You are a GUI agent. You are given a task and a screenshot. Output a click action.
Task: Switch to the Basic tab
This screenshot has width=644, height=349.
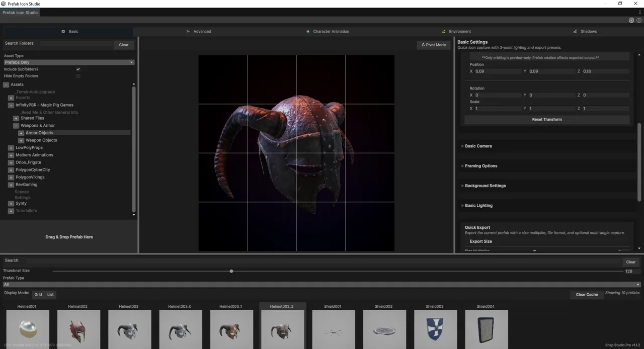click(70, 31)
